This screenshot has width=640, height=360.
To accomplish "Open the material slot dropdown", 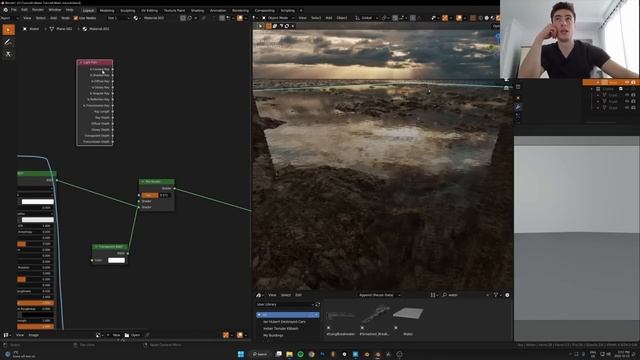I will tap(118, 18).
